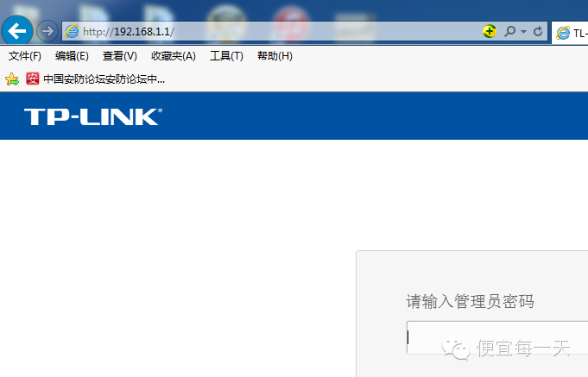
Task: Expand the search dropdown arrow in address bar
Action: (523, 31)
